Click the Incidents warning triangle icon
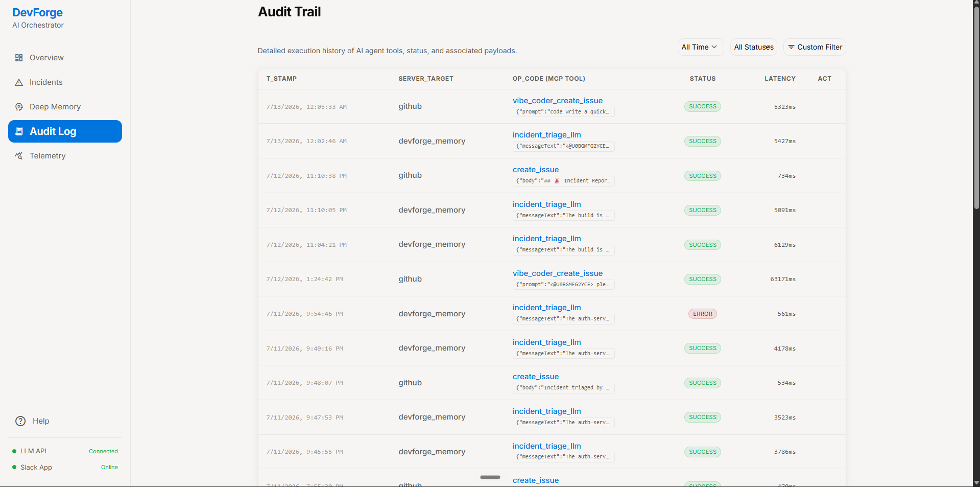The width and height of the screenshot is (980, 487). [x=19, y=82]
